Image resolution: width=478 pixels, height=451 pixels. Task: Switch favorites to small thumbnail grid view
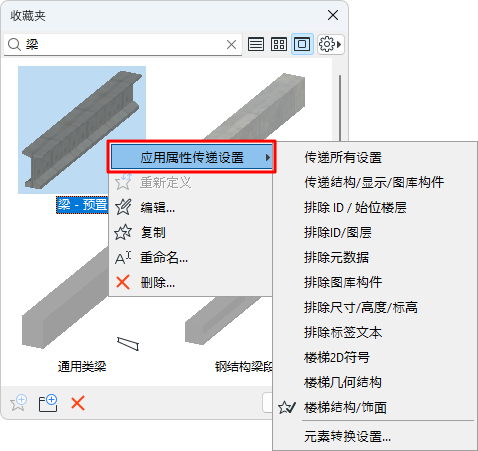279,44
